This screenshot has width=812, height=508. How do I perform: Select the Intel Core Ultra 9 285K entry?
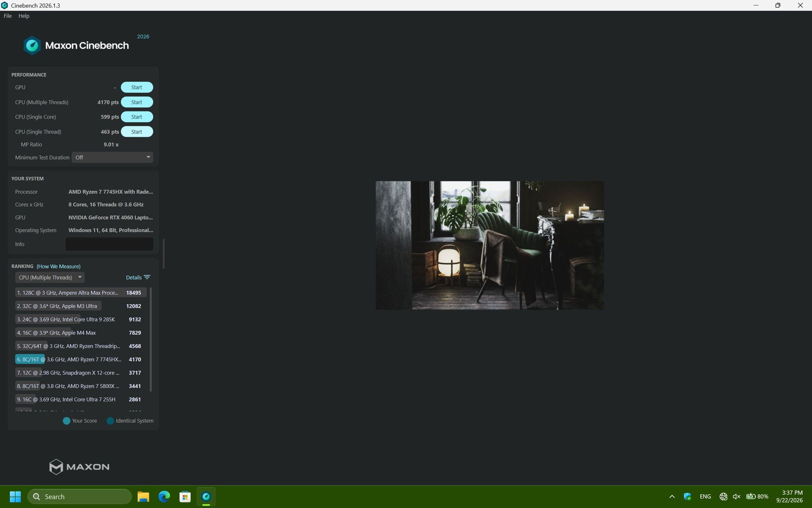(x=80, y=319)
